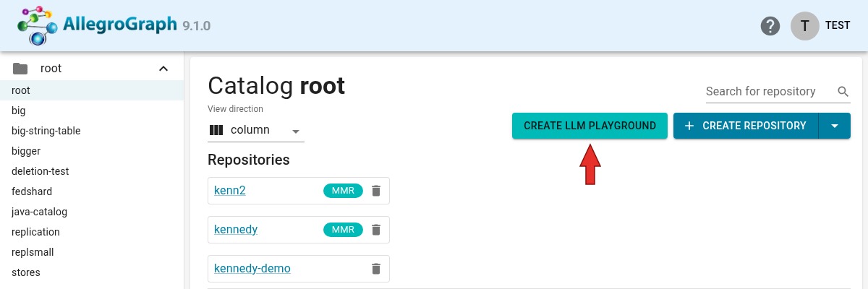Select the replication catalog
The image size is (868, 289).
coord(92,232)
